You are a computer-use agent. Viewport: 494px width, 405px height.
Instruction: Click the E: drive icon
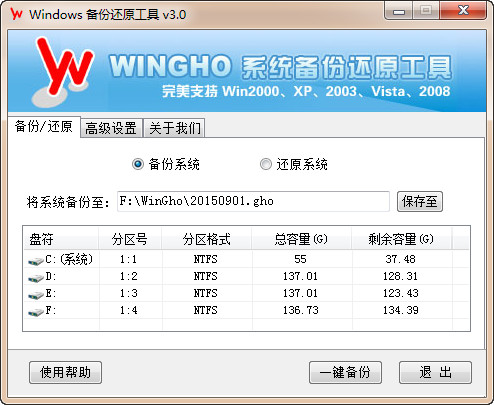pyautogui.click(x=36, y=295)
